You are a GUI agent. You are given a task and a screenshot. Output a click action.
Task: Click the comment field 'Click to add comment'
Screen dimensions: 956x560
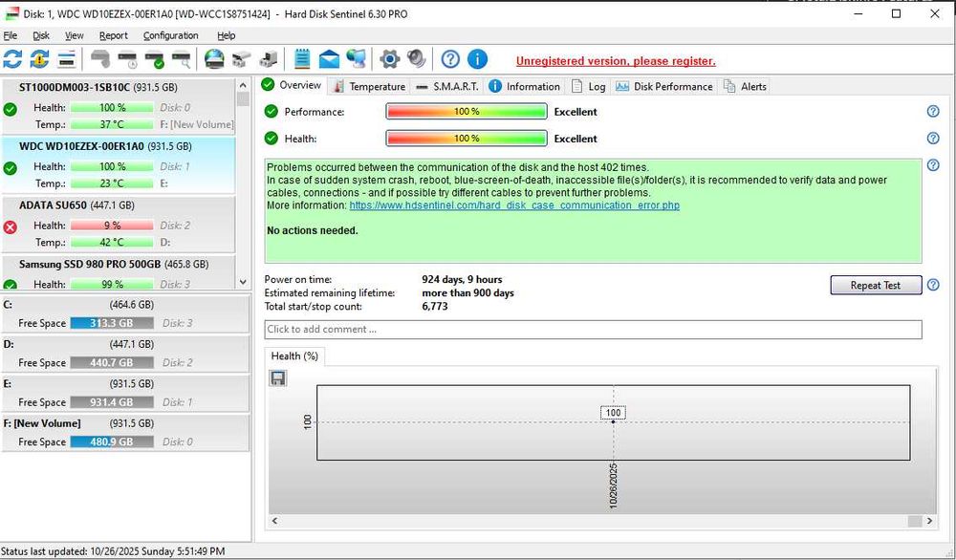click(x=594, y=329)
